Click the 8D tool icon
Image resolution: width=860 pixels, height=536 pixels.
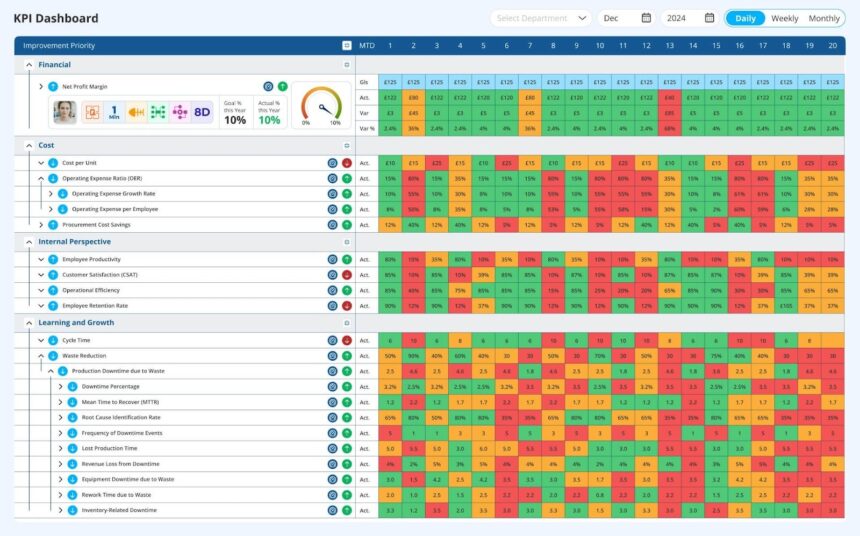tap(202, 112)
